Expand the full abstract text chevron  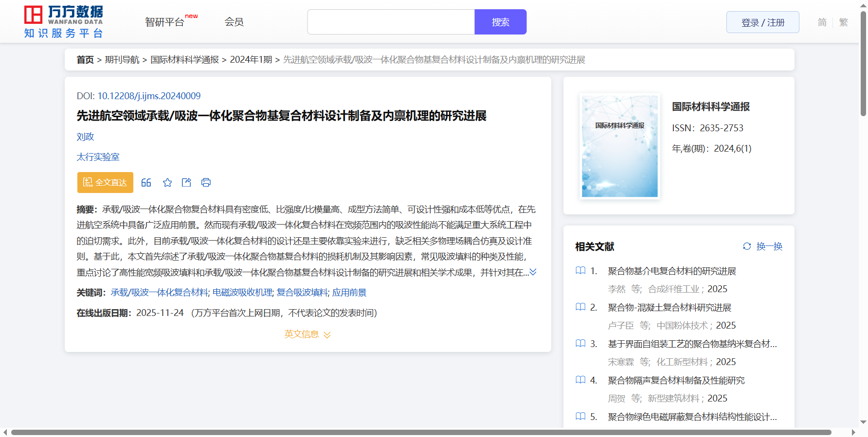533,272
